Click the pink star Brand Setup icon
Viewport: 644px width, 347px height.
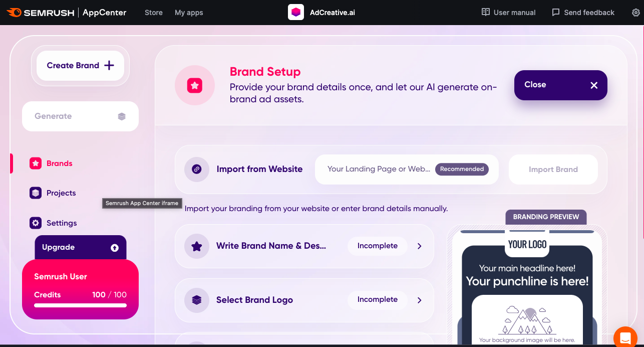(195, 86)
